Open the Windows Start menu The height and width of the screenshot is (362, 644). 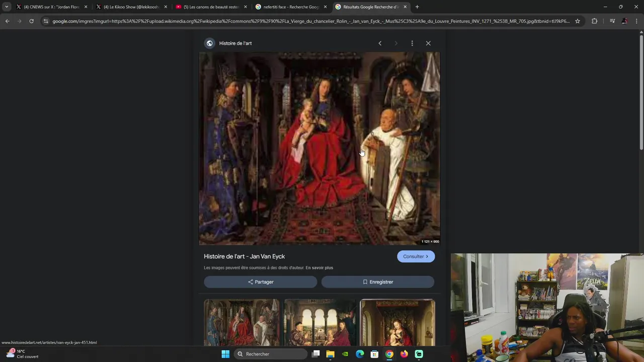pos(225,354)
